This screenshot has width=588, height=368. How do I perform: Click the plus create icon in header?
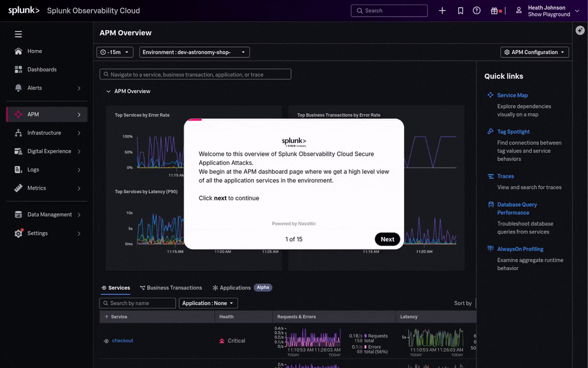[442, 11]
